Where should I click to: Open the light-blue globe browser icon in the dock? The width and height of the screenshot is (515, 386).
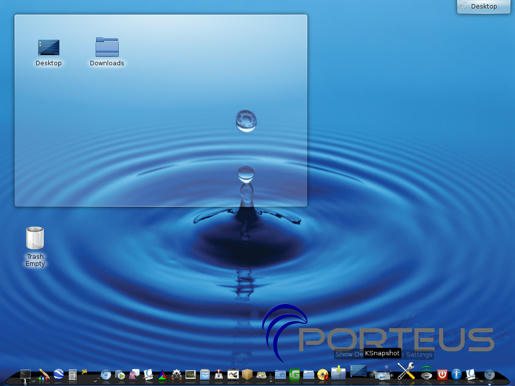(106, 375)
